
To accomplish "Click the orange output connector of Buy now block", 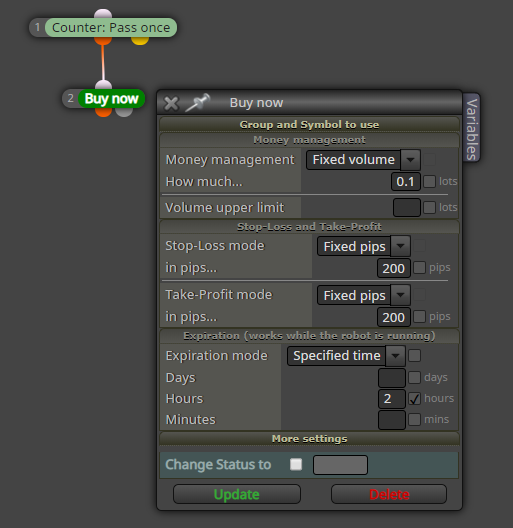I will point(103,112).
